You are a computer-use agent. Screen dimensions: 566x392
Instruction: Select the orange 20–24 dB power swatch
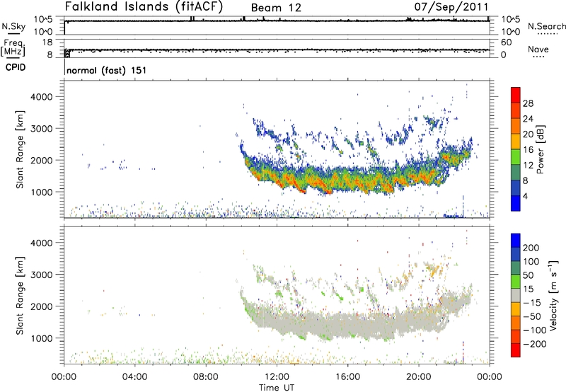pos(516,126)
